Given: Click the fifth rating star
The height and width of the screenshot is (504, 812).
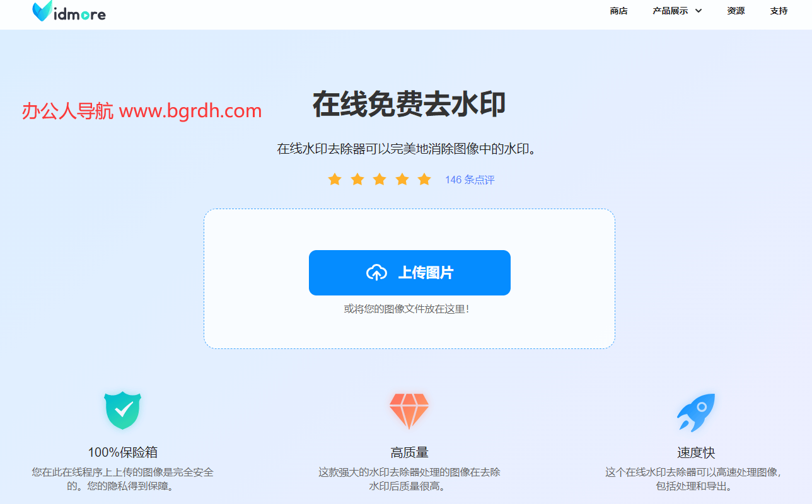Looking at the screenshot, I should pyautogui.click(x=424, y=180).
